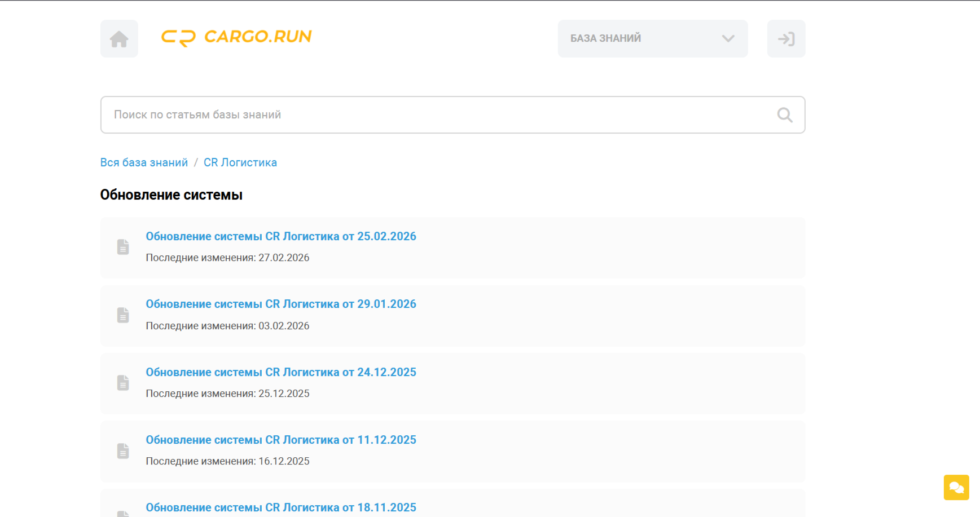
Task: Open Вся база знаний breadcrumb link
Action: [144, 162]
